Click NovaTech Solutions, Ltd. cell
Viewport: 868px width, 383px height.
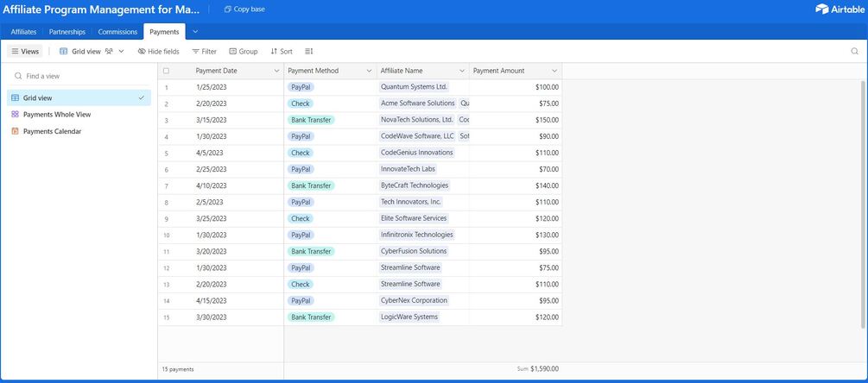[417, 120]
